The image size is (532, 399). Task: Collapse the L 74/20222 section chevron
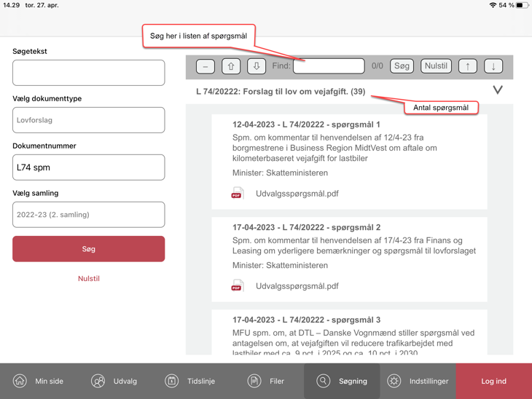(x=498, y=90)
